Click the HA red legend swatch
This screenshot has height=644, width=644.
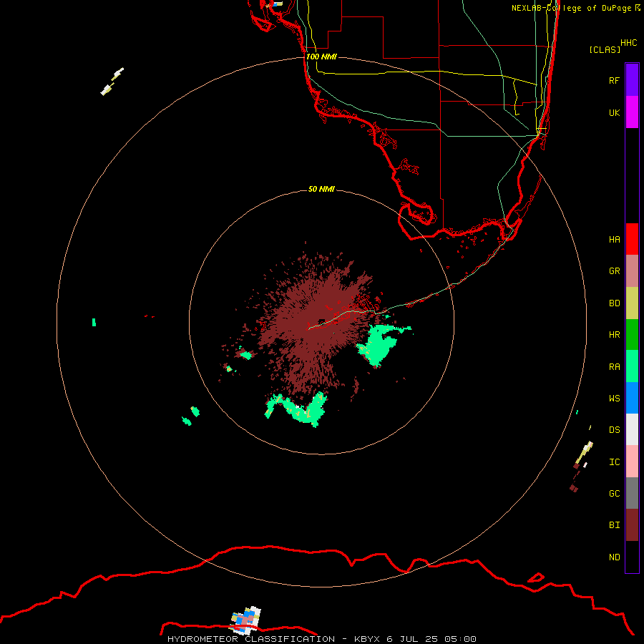[632, 239]
